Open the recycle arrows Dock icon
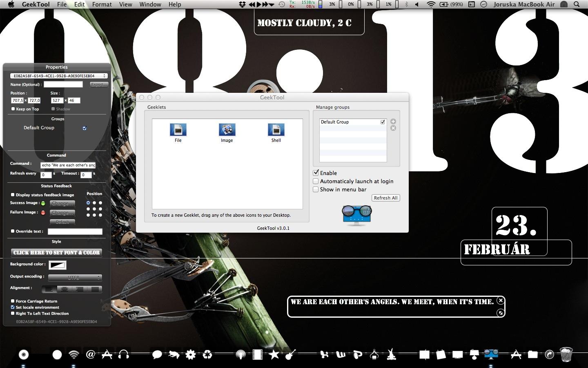The height and width of the screenshot is (368, 588). tap(207, 355)
